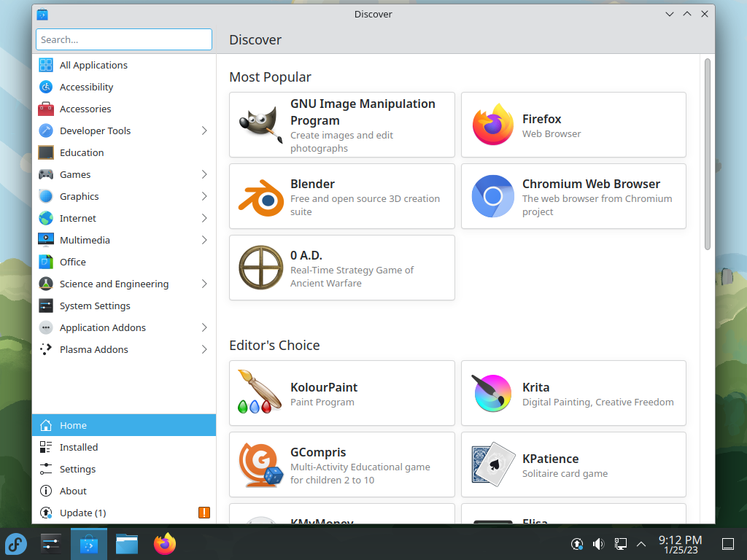Click the KolourPaint paintbrush icon
747x560 pixels.
point(260,392)
